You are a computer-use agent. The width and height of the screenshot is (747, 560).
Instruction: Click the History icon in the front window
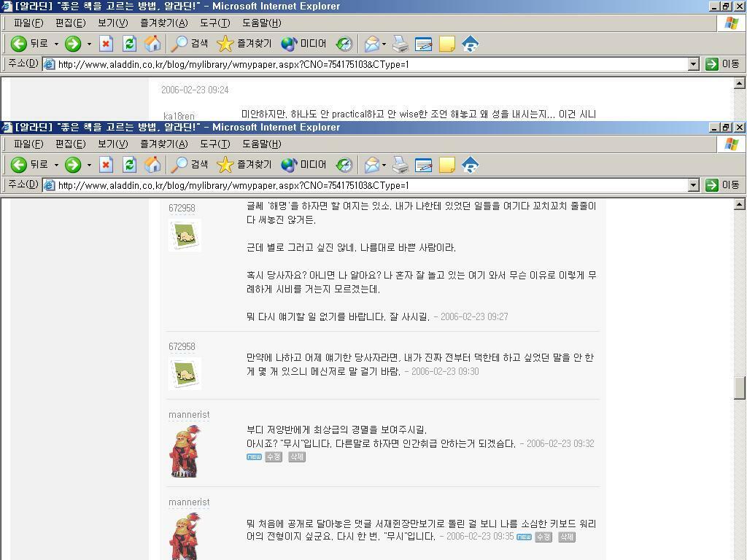tap(344, 165)
